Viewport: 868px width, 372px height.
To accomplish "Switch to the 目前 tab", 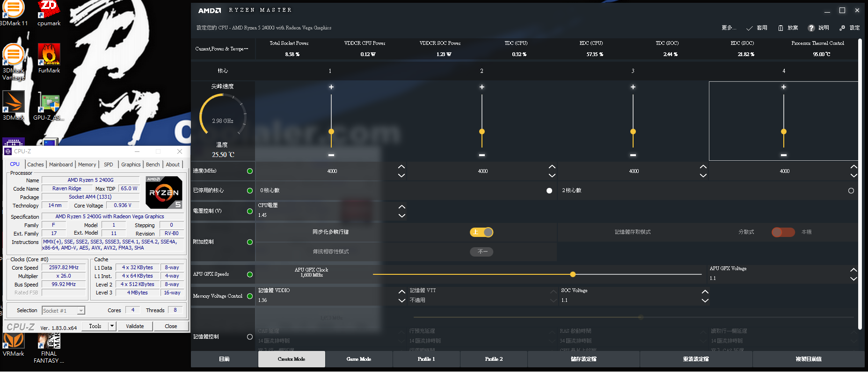I will [224, 359].
